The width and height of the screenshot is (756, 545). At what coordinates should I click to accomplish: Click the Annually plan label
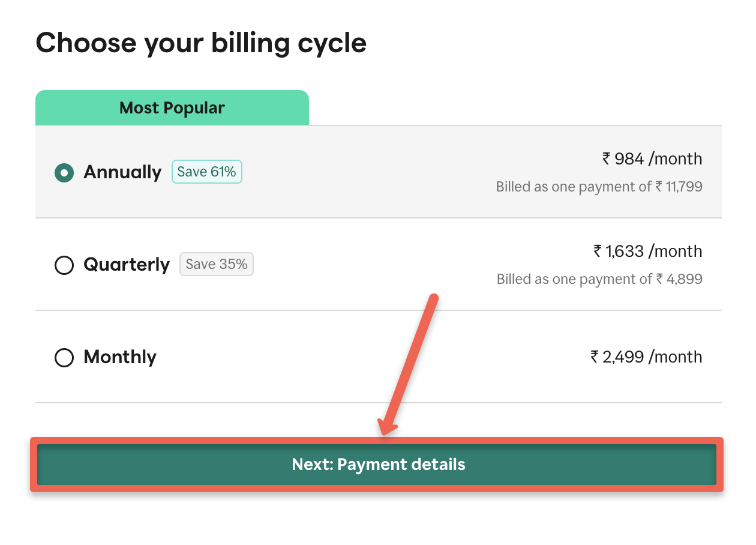point(122,172)
